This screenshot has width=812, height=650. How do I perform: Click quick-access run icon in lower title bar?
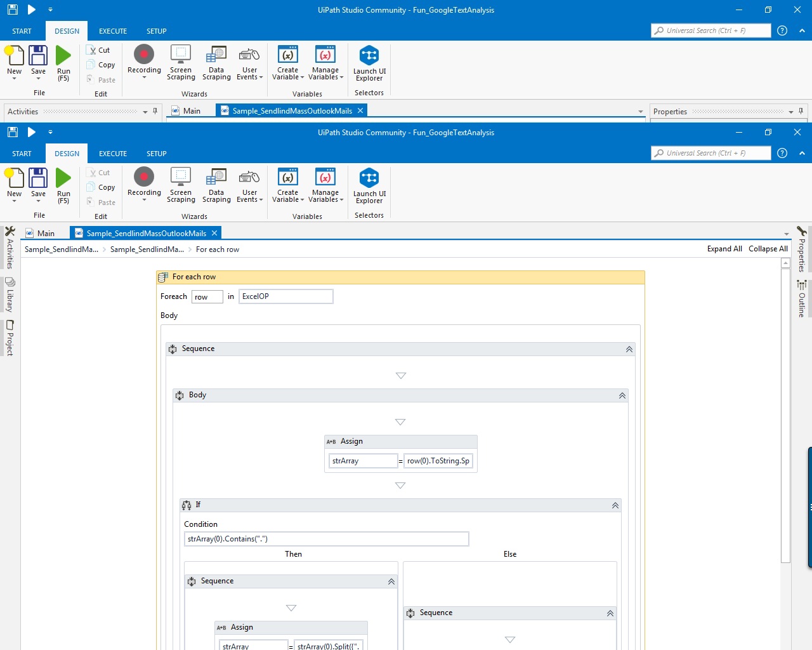click(32, 132)
